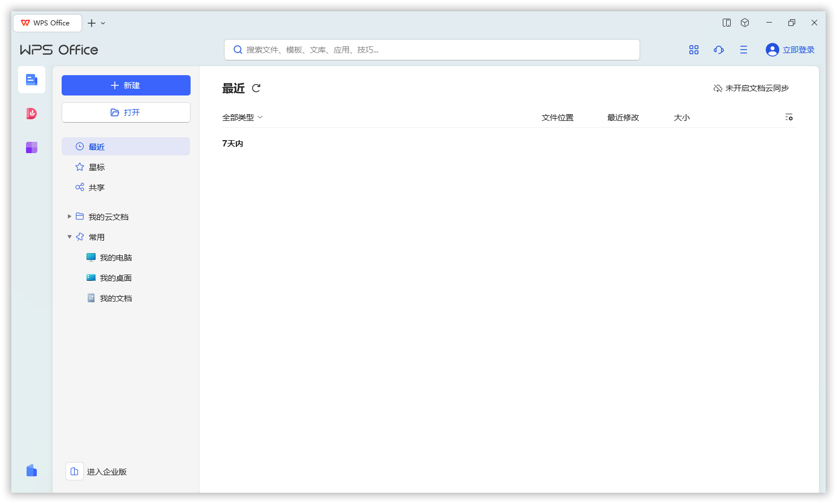This screenshot has height=504, width=837.
Task: Click the 立即登录 login link
Action: [x=797, y=50]
